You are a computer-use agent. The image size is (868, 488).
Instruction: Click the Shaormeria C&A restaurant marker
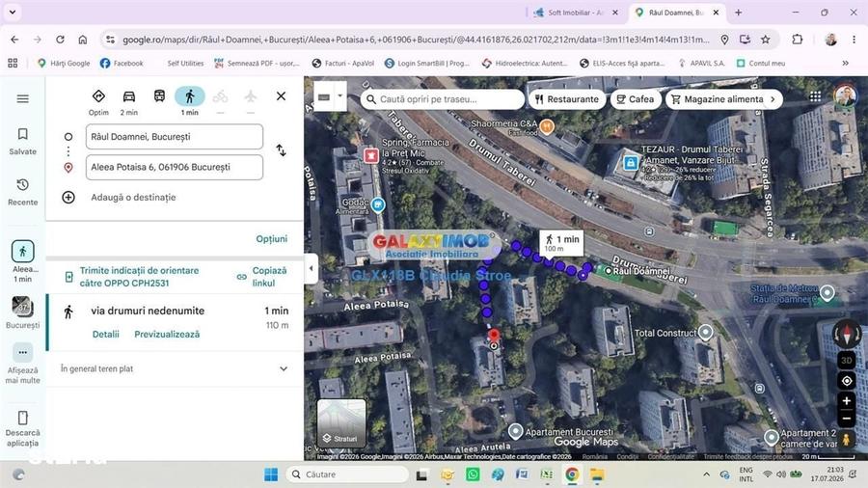coord(547,126)
